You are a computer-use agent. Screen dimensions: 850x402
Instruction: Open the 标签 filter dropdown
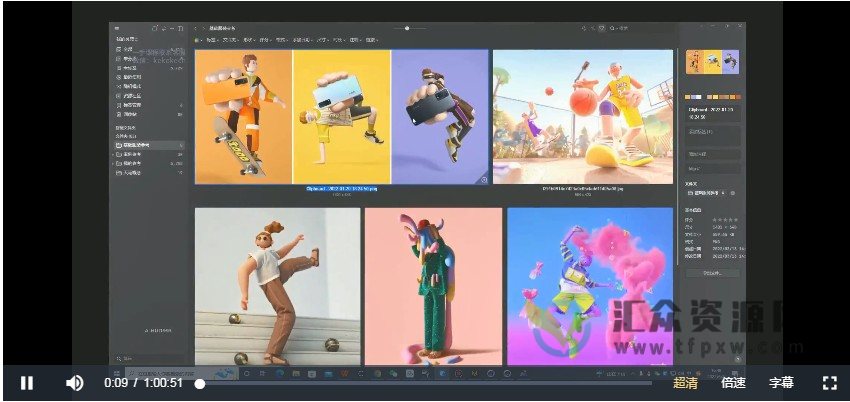click(x=211, y=40)
